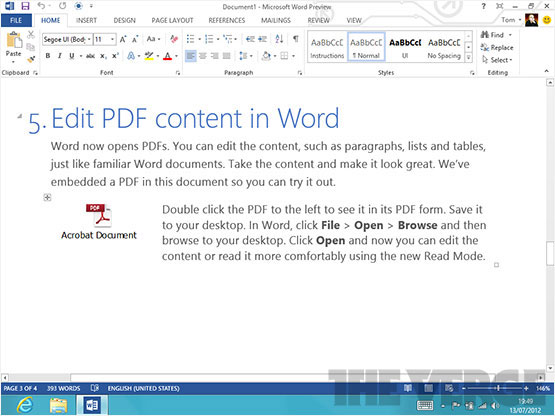Switch to the DESIGN tab
The width and height of the screenshot is (555, 416).
(125, 20)
